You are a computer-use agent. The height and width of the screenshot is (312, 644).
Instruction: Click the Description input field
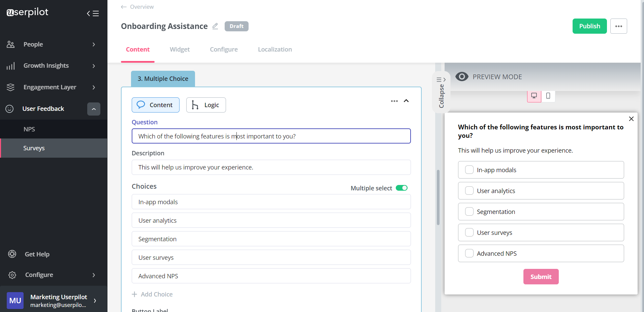271,167
